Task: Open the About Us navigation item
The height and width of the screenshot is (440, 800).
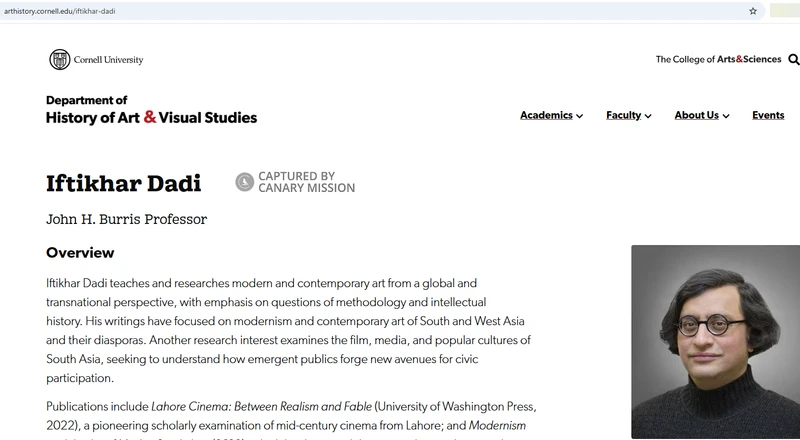Action: [696, 115]
